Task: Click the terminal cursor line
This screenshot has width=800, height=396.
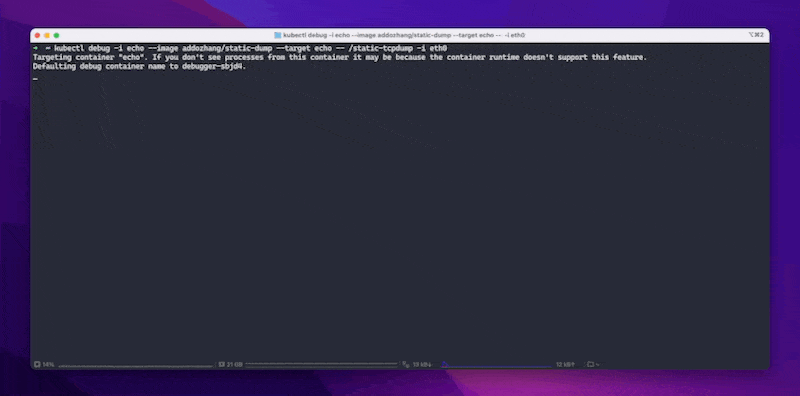Action: point(35,78)
